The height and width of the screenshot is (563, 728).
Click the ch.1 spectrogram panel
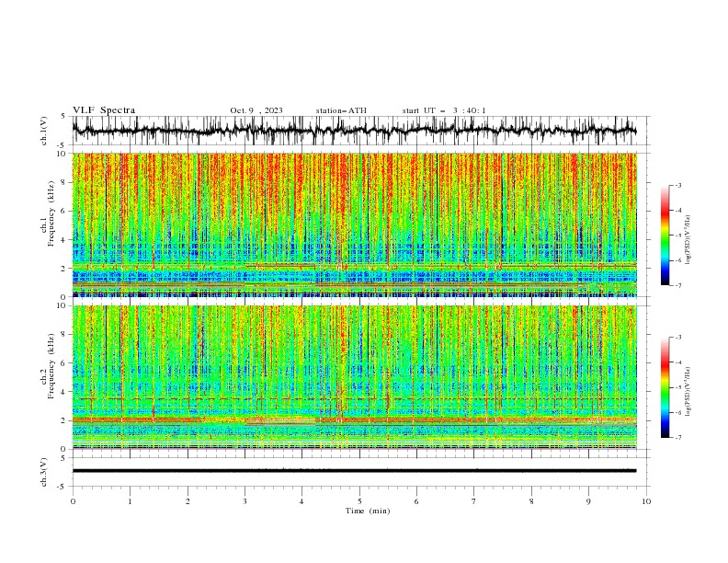pyautogui.click(x=354, y=224)
